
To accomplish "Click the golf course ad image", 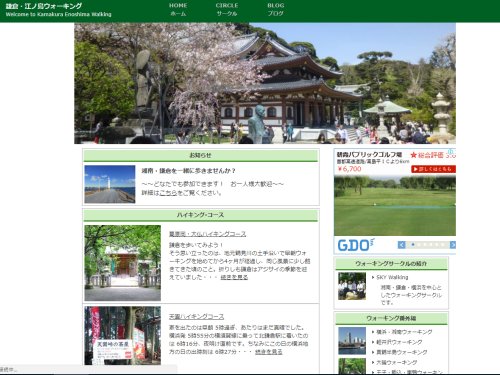I will click(x=395, y=206).
